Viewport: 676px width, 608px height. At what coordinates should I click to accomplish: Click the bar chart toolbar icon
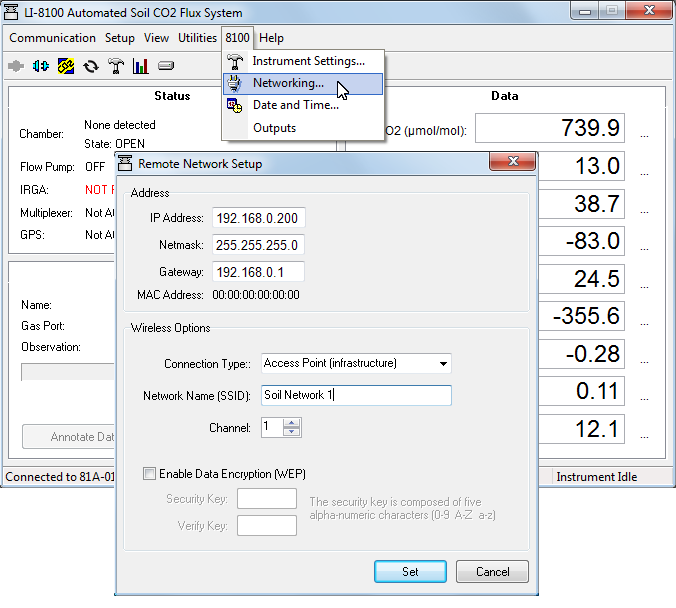(141, 66)
